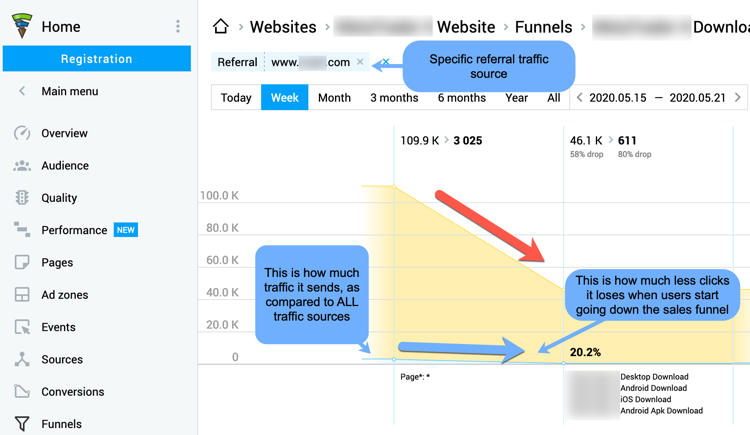Open Events in the sidebar
Viewport: 750px width, 435px height.
coord(58,327)
